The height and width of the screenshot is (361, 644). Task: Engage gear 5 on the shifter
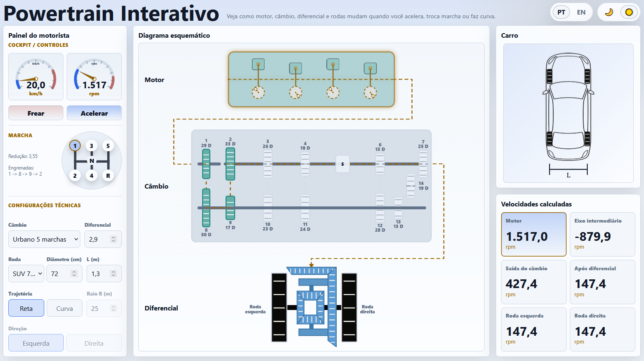pos(108,146)
